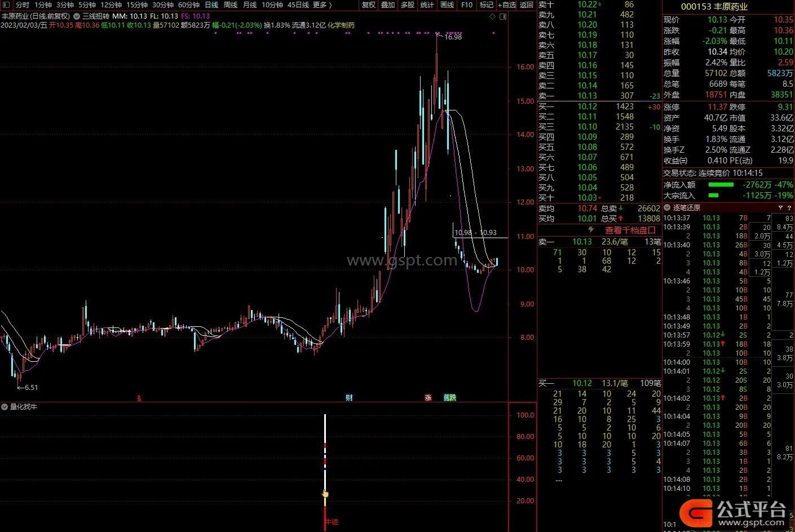Viewport: 795px width, 532px height.
Task: Click the 跌停 price 9.31
Action: (785, 107)
